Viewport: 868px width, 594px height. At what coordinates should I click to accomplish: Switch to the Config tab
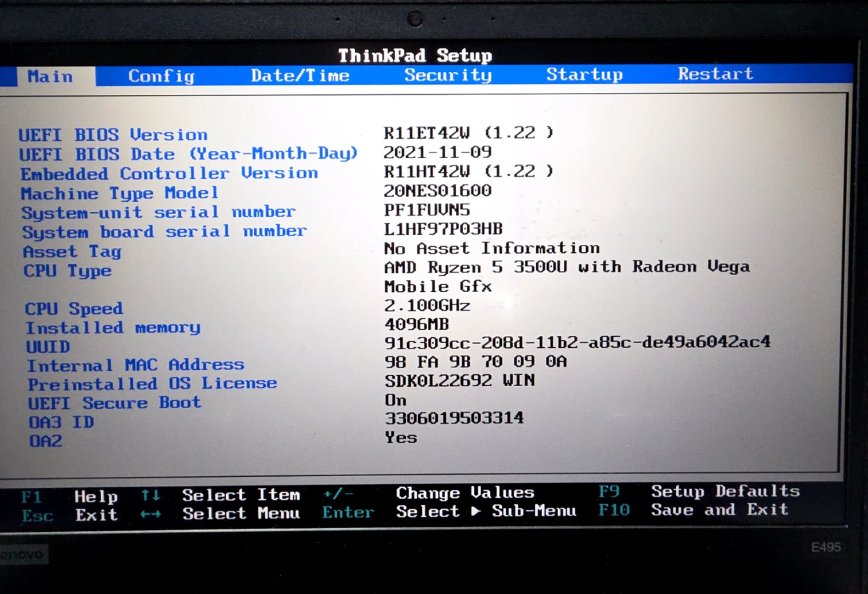click(x=161, y=76)
